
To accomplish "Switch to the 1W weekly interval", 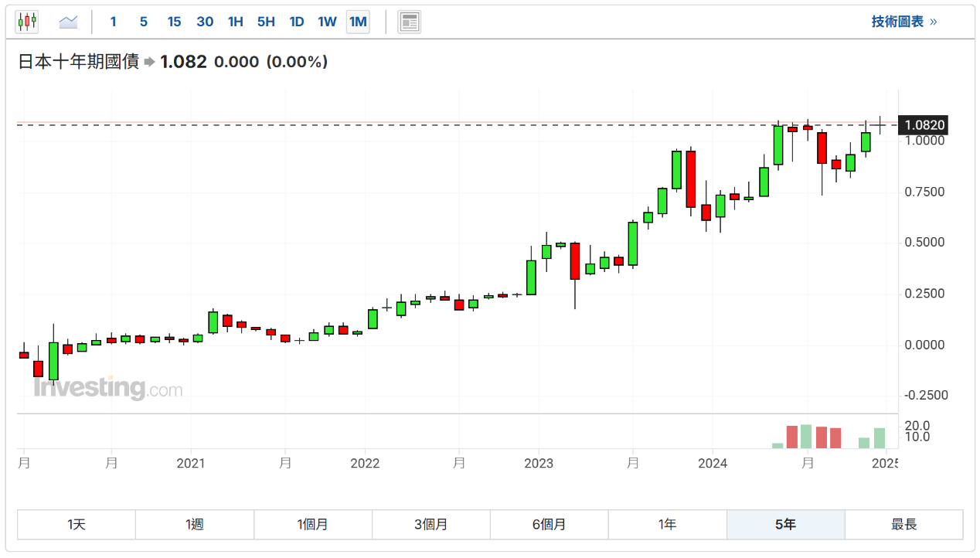I will tap(327, 22).
